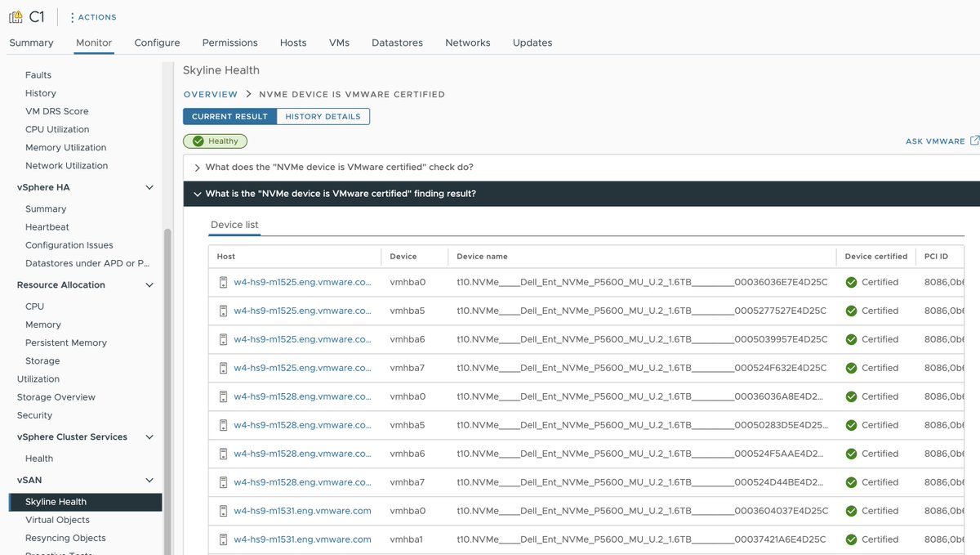Open the Updates tab
Image resolution: width=980 pixels, height=555 pixels.
[532, 43]
